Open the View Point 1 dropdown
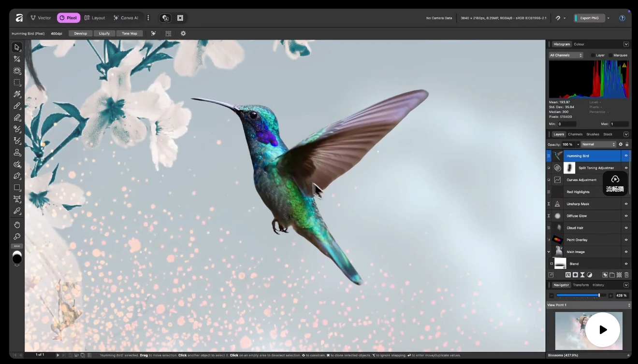Viewport: 638px width, 364px height. coord(589,305)
